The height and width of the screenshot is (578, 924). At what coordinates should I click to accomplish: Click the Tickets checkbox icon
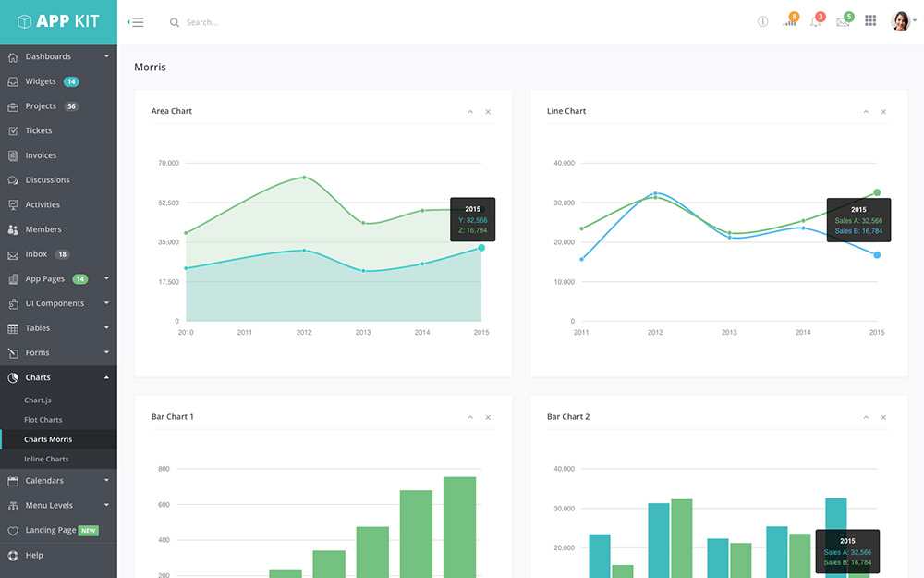pos(13,131)
